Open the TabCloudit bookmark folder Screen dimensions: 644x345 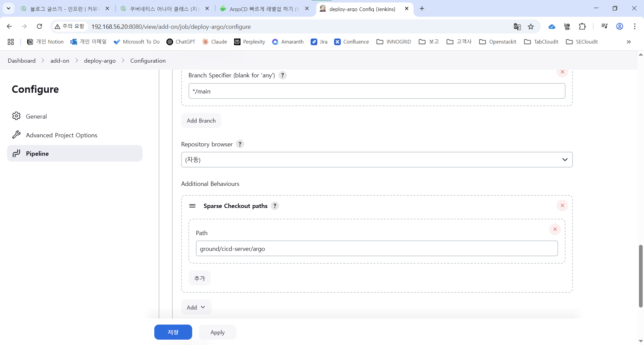coord(541,42)
